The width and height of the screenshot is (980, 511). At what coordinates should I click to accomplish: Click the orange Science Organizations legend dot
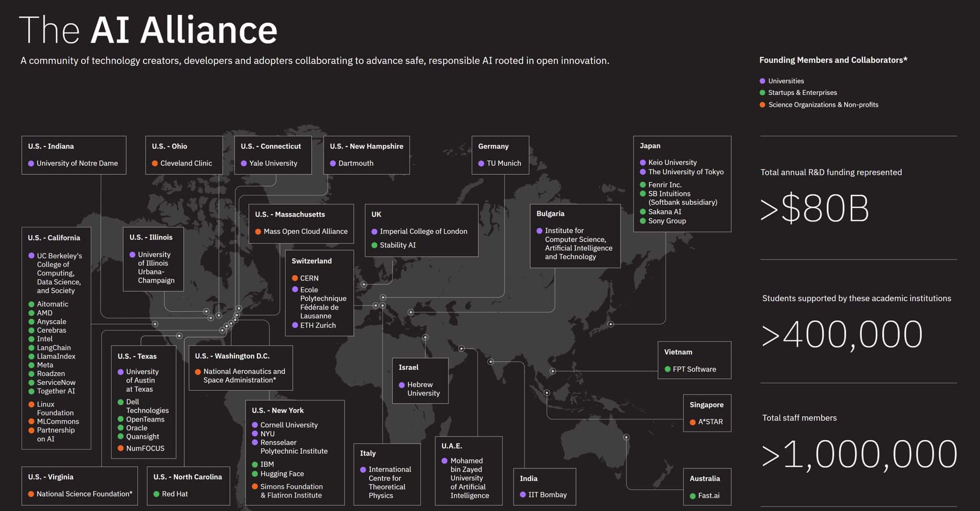(x=763, y=105)
